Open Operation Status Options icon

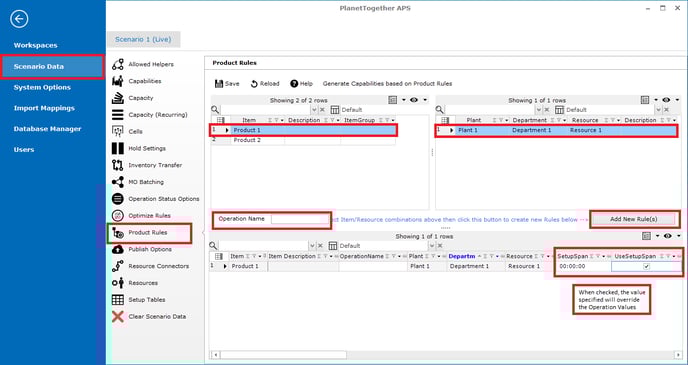click(x=118, y=199)
